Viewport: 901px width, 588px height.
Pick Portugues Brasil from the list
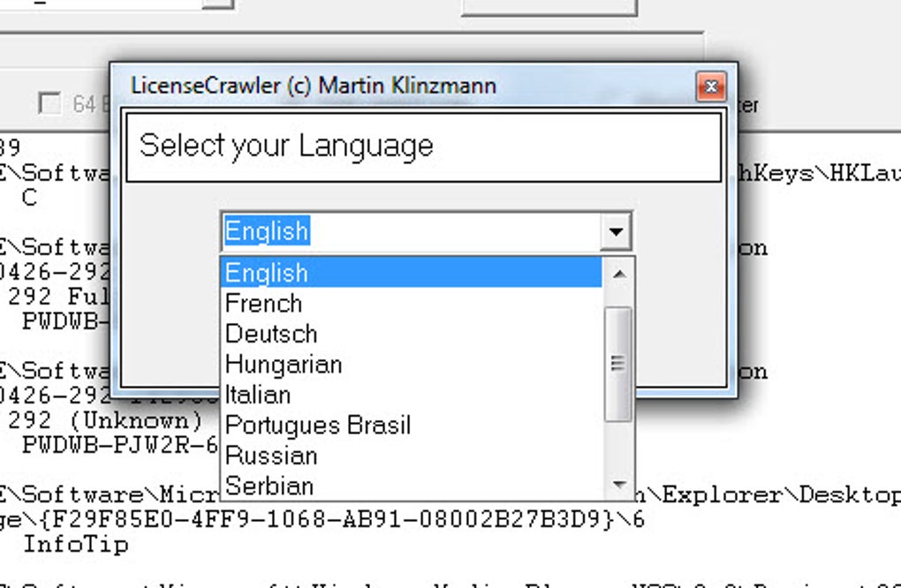point(412,425)
